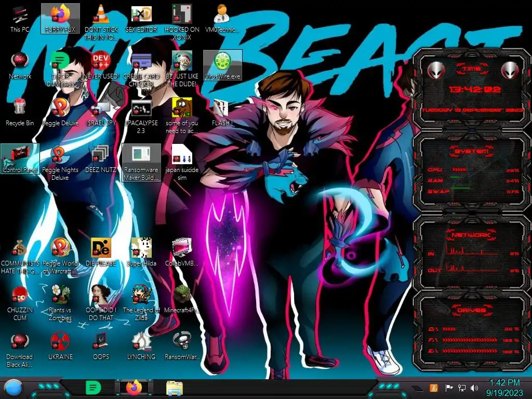Viewport: 532px width, 399px height.
Task: Switch to Firefox on the taskbar
Action: pyautogui.click(x=134, y=388)
